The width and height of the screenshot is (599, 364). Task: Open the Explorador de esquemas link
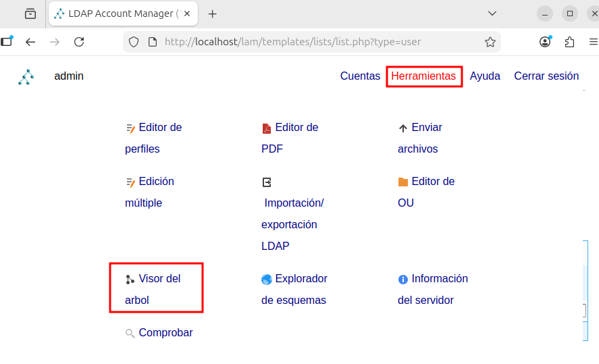[294, 289]
